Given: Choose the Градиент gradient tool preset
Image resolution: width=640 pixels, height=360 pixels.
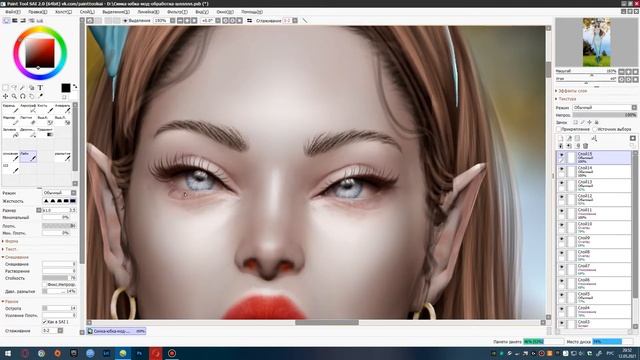Looking at the screenshot, I should pyautogui.click(x=45, y=132).
